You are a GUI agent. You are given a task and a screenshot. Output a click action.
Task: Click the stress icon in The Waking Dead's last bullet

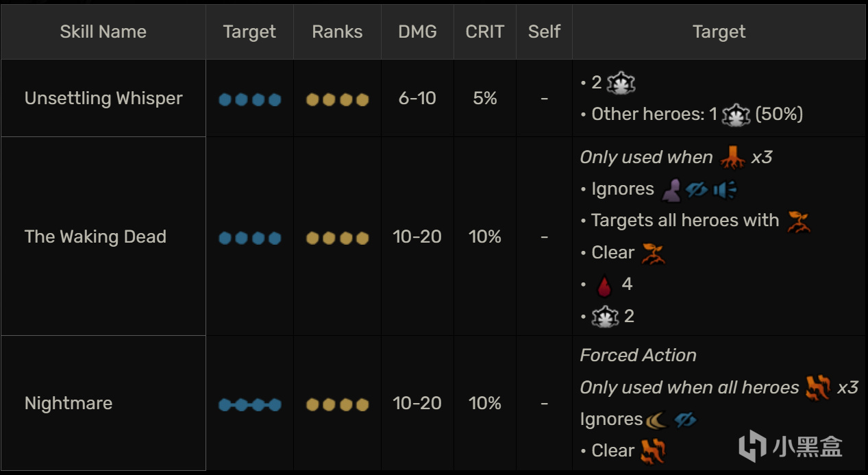[605, 316]
